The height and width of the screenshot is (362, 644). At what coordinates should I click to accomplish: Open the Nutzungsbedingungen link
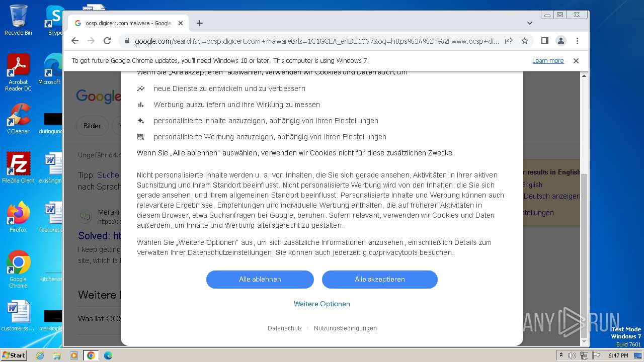(345, 328)
